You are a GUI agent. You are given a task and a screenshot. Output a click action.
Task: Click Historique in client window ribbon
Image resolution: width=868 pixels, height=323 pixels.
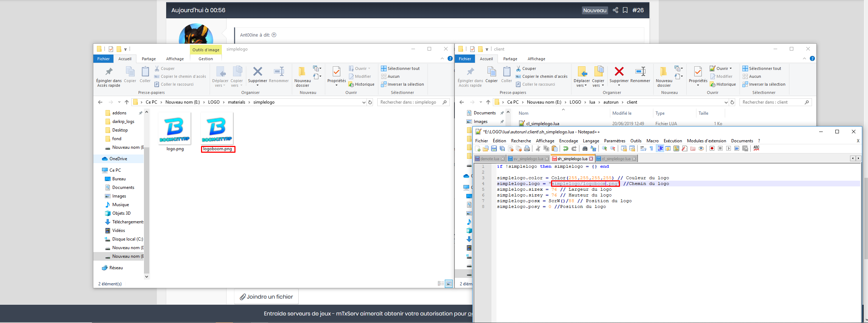(x=723, y=84)
